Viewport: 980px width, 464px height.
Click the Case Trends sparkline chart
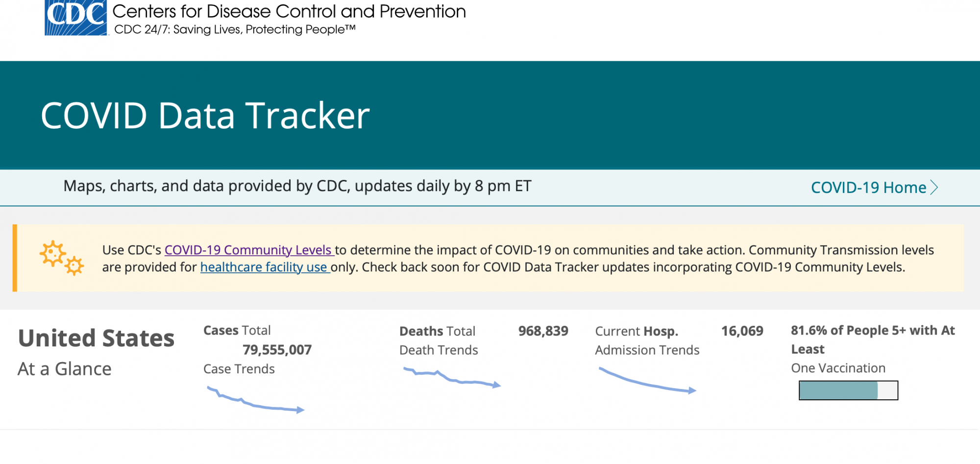[255, 400]
